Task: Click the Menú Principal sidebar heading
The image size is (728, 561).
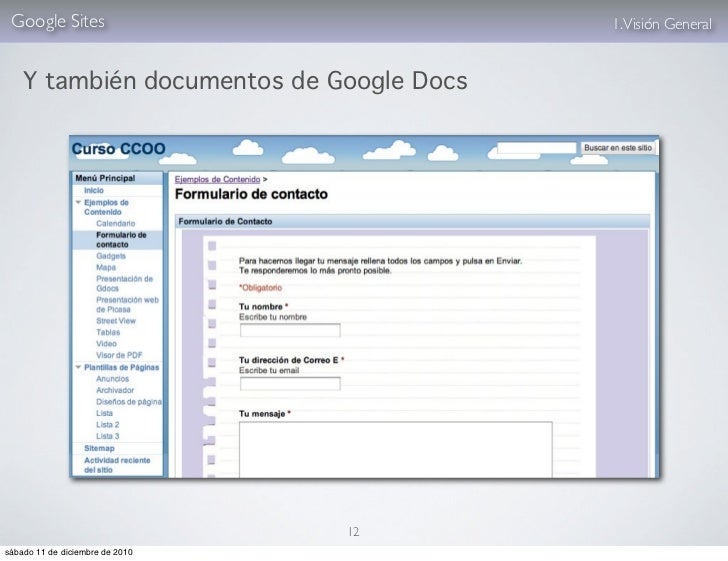Action: tap(105, 178)
